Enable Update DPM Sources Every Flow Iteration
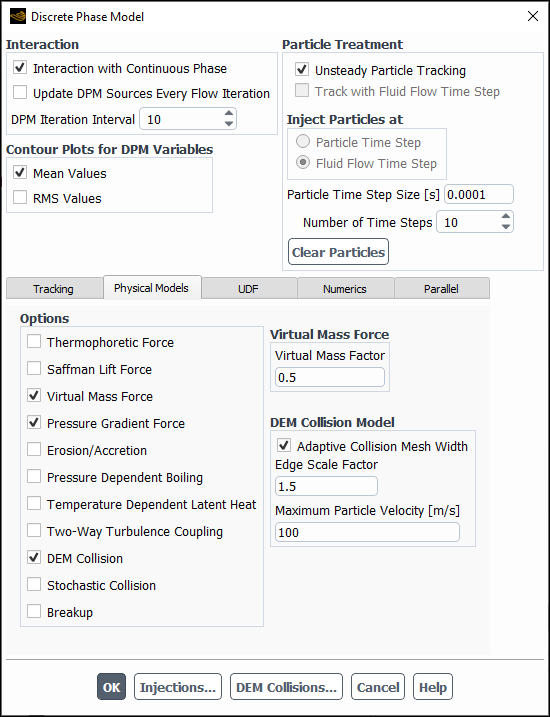This screenshot has width=550, height=717. click(x=20, y=93)
